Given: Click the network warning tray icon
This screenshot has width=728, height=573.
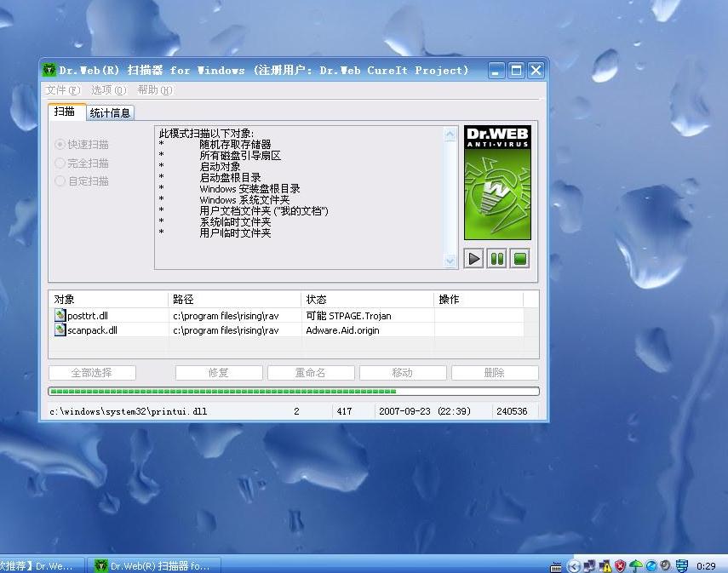Looking at the screenshot, I should click(605, 565).
